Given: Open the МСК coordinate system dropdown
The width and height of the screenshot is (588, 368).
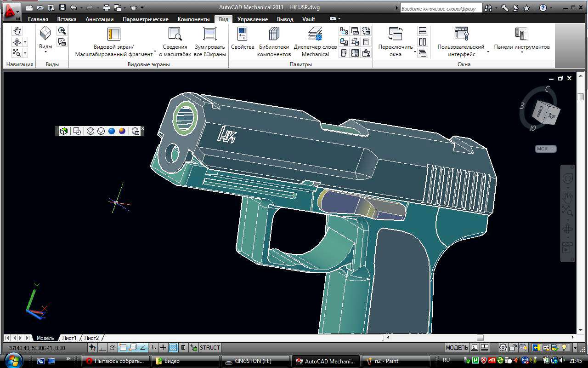Looking at the screenshot, I should 546,149.
